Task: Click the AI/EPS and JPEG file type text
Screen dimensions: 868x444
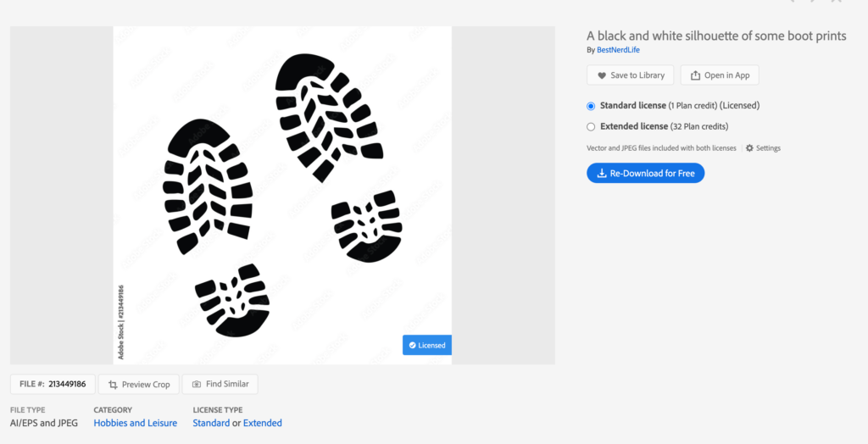Action: point(44,423)
